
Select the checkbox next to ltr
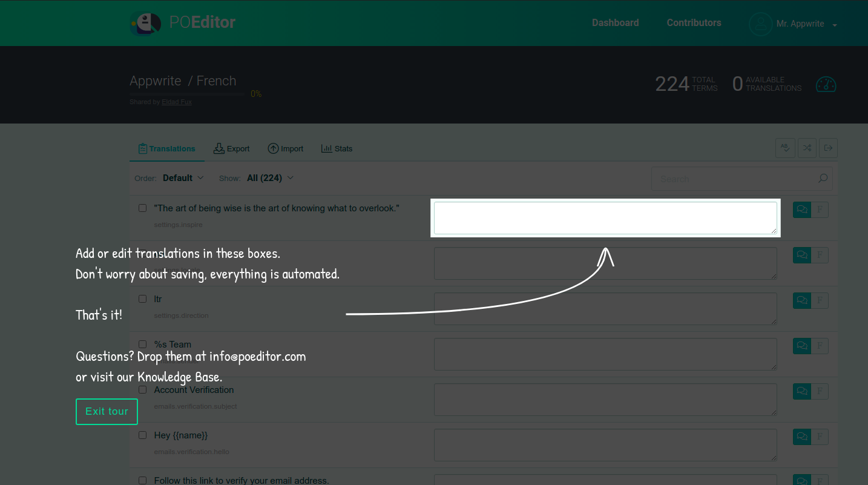pyautogui.click(x=143, y=299)
